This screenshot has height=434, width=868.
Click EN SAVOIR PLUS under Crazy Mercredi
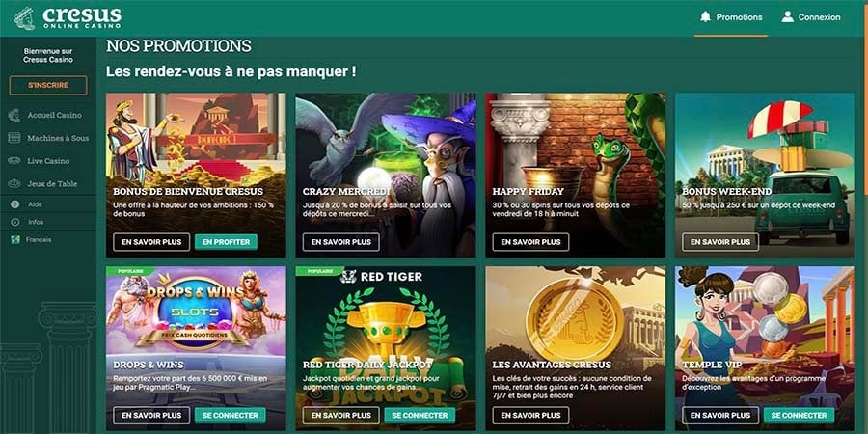[x=341, y=242]
